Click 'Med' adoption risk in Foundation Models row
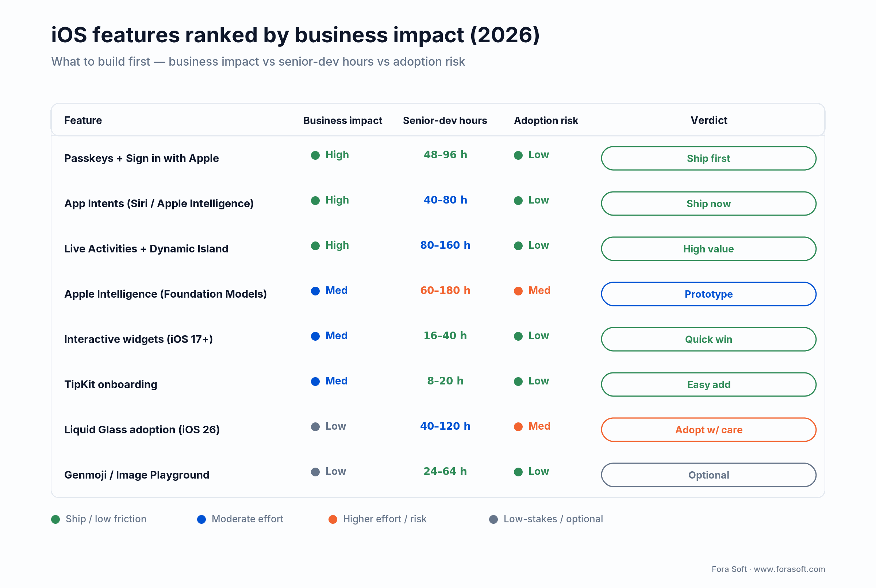 [539, 291]
